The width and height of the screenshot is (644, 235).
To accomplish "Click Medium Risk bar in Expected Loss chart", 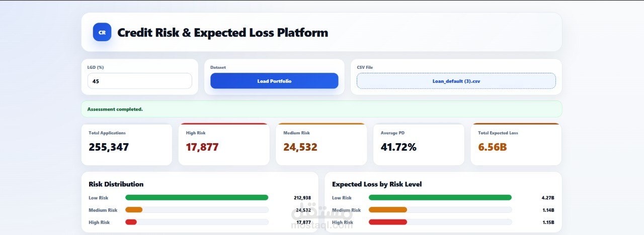I will pos(440,210).
